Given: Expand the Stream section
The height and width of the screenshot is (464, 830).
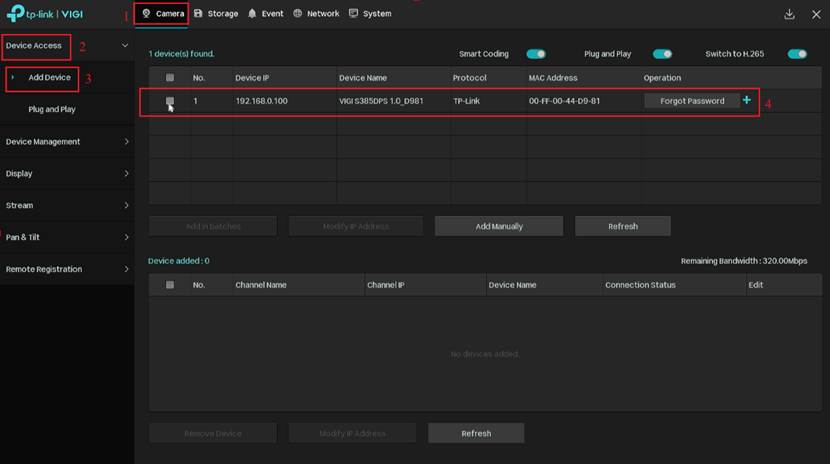Looking at the screenshot, I should (x=67, y=205).
